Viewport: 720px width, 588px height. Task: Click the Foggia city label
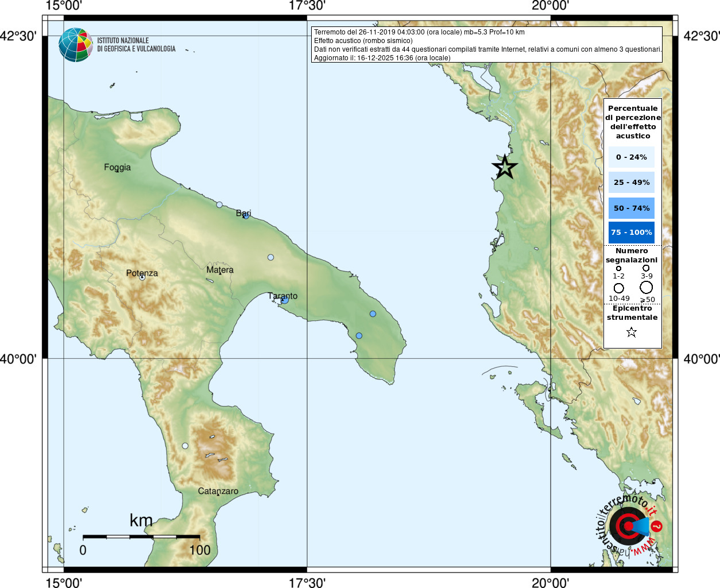click(117, 167)
